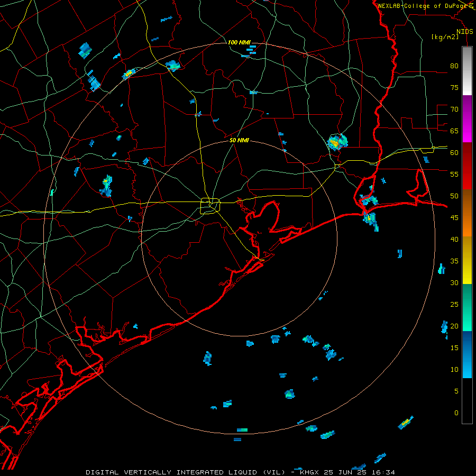Click the 80 value on color scale

tap(454, 66)
